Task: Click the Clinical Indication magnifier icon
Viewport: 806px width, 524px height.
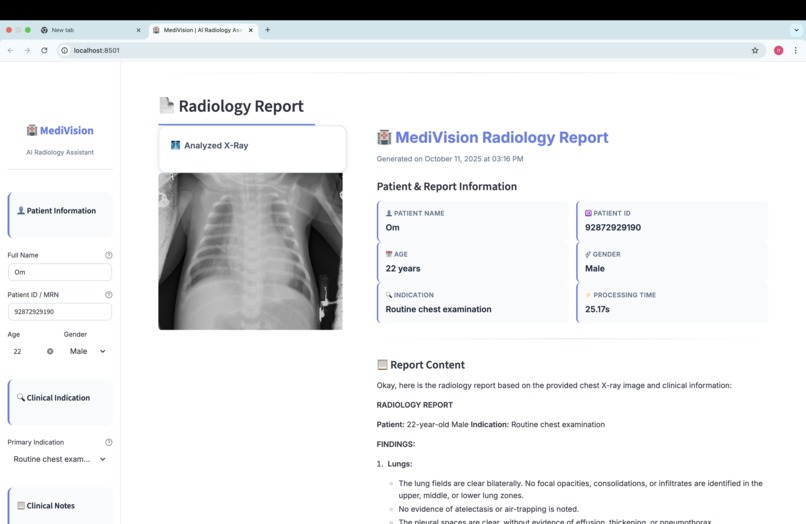Action: pyautogui.click(x=21, y=397)
